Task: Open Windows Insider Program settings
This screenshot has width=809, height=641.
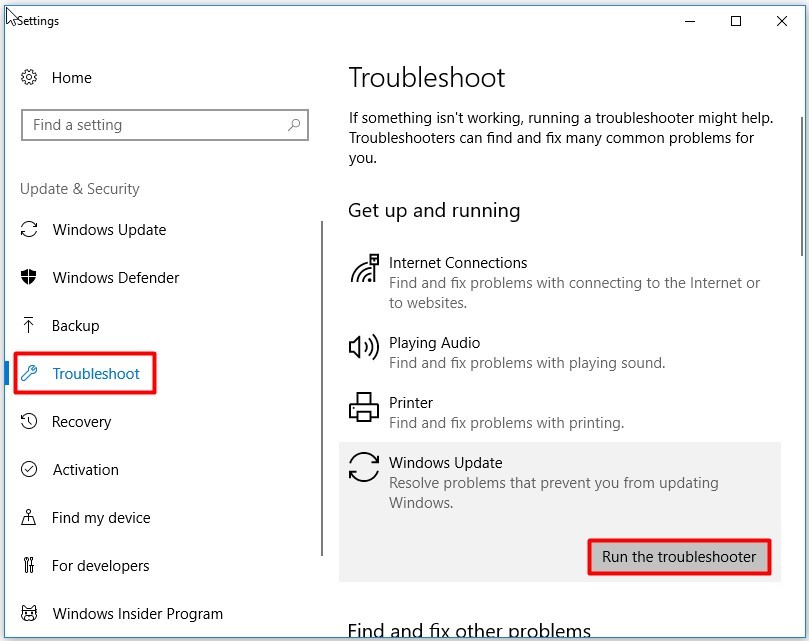Action: (138, 614)
